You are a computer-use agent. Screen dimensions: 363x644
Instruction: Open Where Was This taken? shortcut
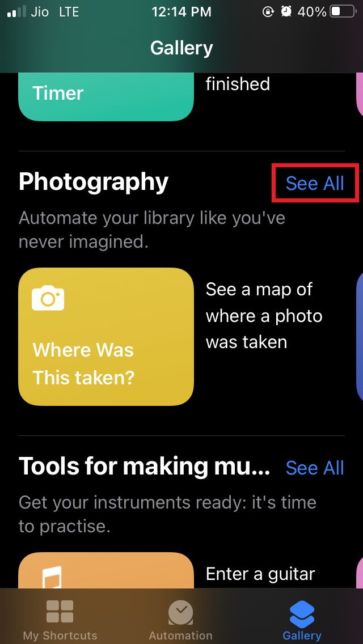(x=106, y=337)
